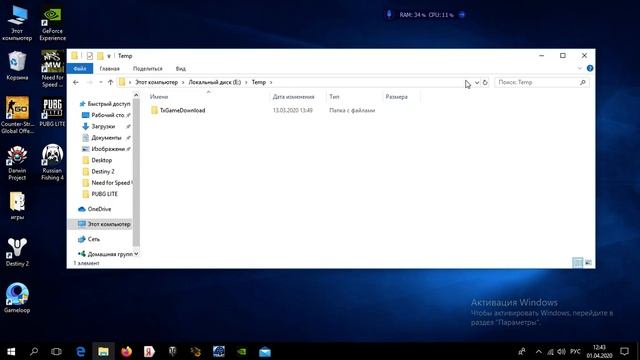Sort by the Имя column header

(x=159, y=97)
